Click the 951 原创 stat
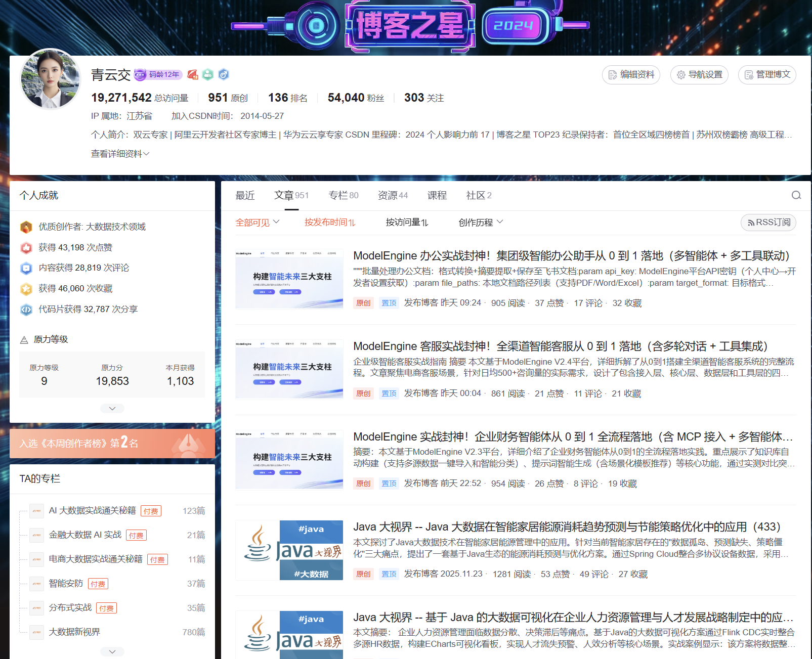This screenshot has width=812, height=659. point(228,98)
